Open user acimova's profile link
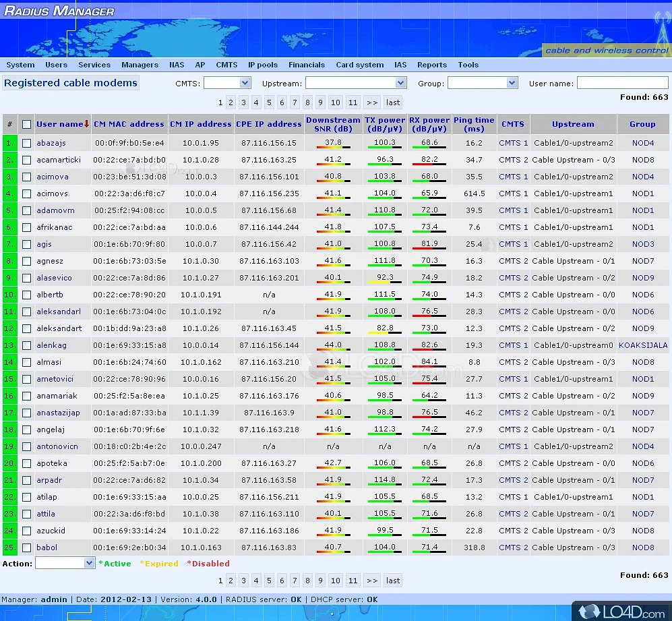This screenshot has height=621, width=672. [x=52, y=177]
